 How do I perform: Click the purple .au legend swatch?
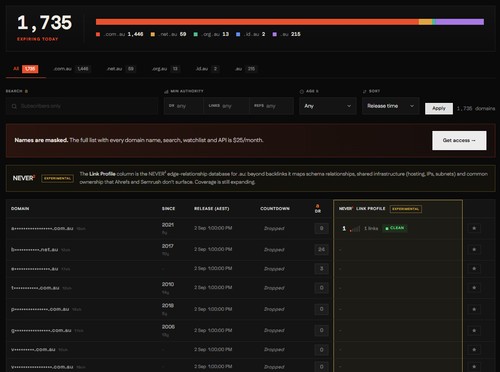pyautogui.click(x=275, y=34)
